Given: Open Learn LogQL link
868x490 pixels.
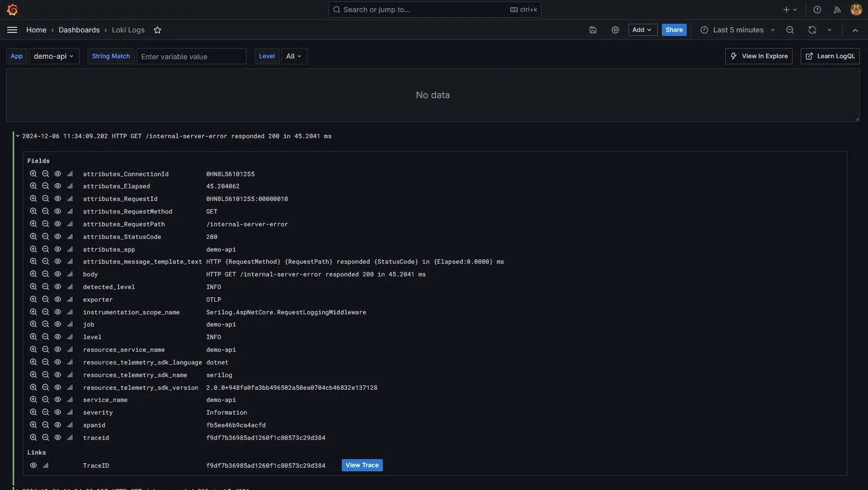Looking at the screenshot, I should 830,56.
